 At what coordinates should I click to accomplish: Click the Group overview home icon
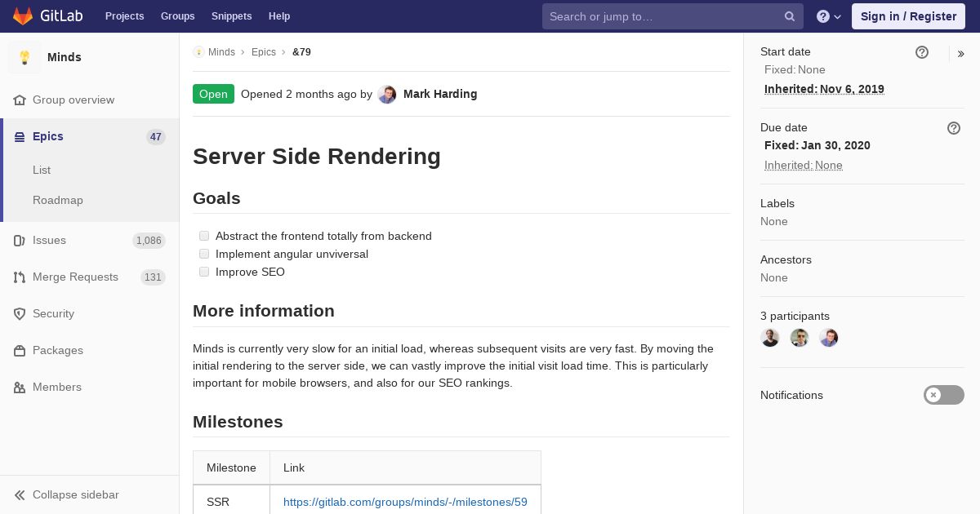click(x=20, y=100)
